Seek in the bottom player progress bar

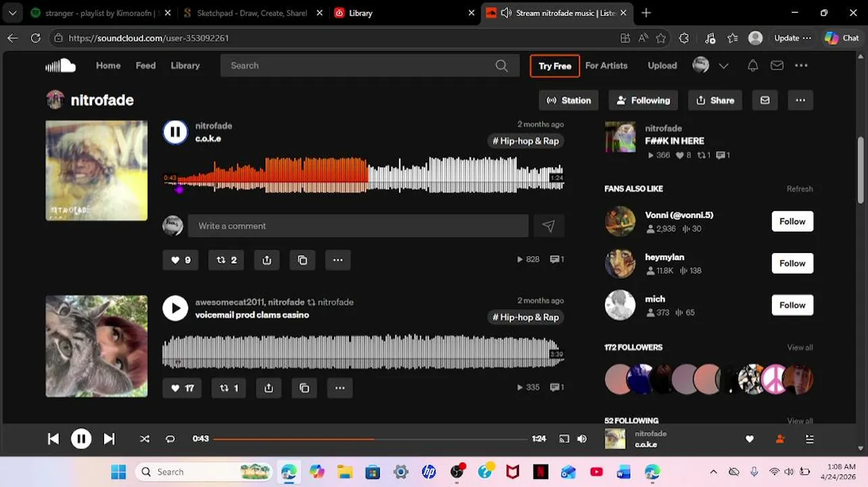(x=370, y=439)
